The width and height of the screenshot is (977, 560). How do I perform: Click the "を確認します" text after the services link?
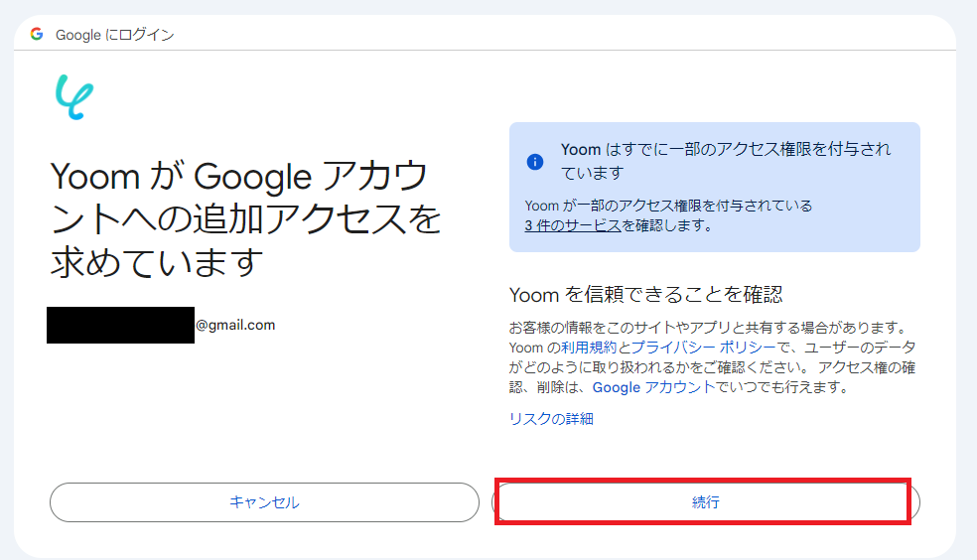tap(667, 225)
